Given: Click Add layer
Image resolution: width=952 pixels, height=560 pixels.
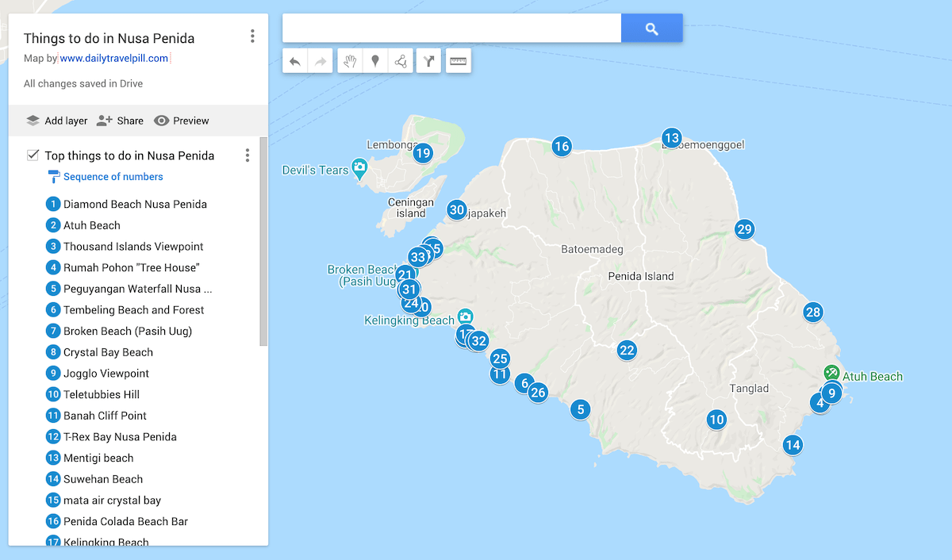Looking at the screenshot, I should tap(56, 121).
